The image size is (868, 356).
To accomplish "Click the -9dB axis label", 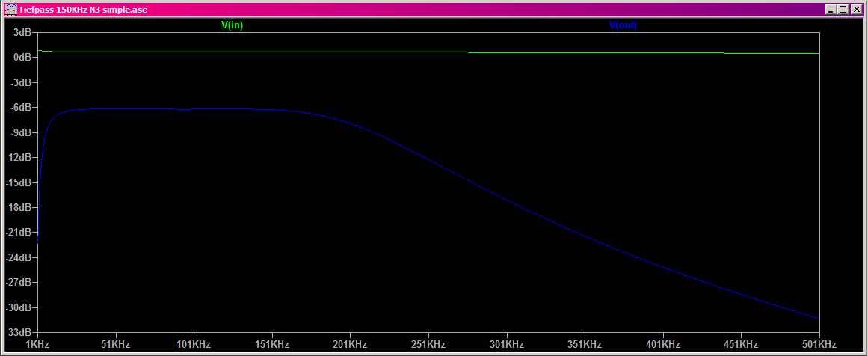I will coord(20,133).
